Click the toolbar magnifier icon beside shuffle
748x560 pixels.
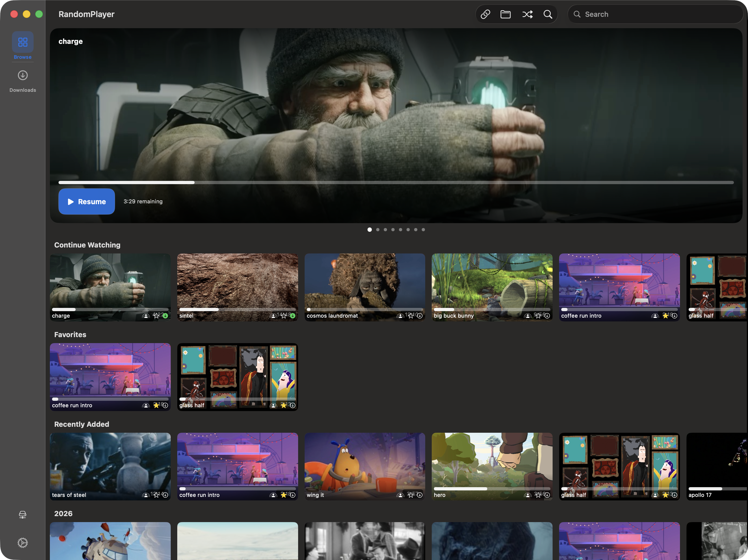coord(548,14)
